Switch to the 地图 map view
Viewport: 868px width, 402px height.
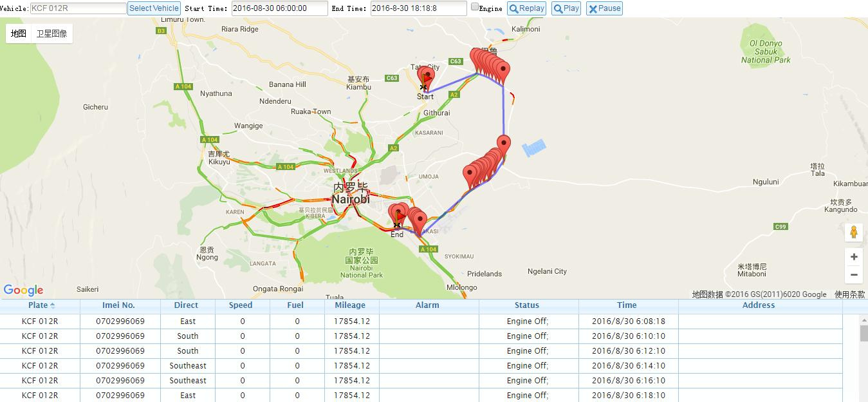[x=19, y=33]
